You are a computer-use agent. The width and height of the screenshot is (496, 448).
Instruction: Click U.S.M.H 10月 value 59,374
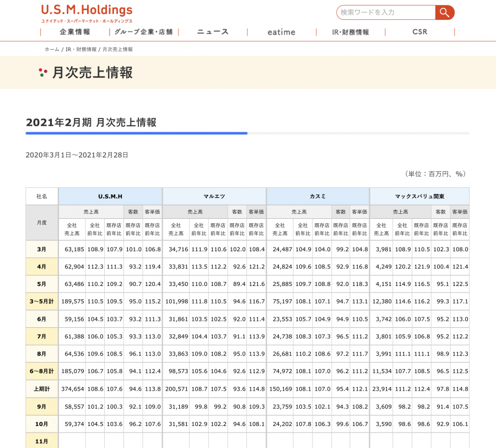(x=74, y=424)
